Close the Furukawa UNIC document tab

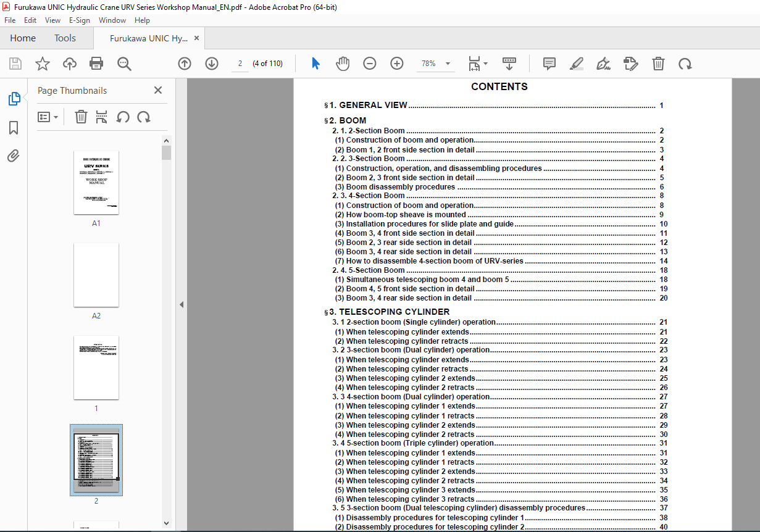tap(196, 38)
